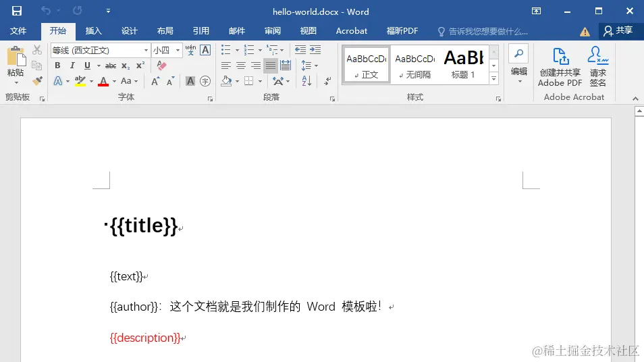644x362 pixels.
Task: Switch to the 审阅 tab
Action: [272, 31]
